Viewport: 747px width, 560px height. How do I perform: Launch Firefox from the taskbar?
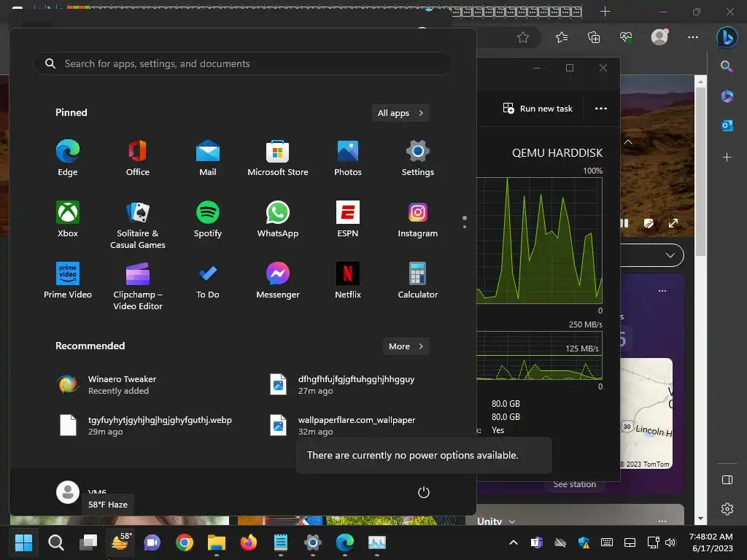[x=249, y=542]
